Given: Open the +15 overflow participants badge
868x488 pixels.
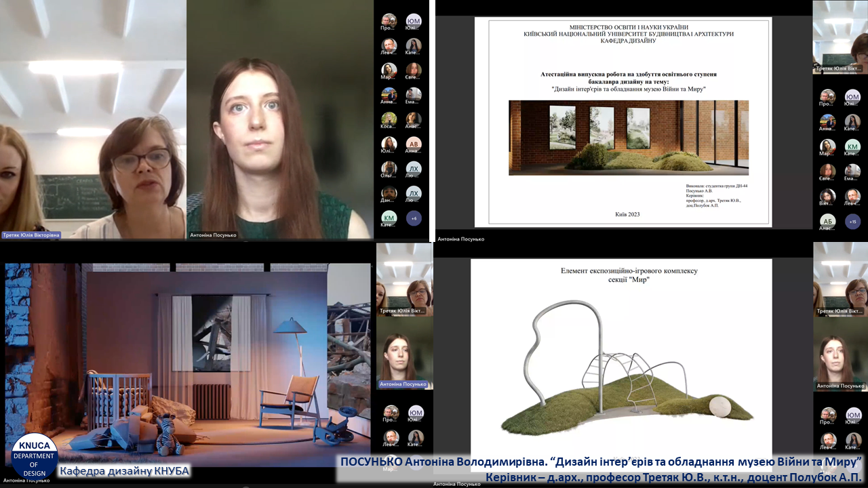Looking at the screenshot, I should click(x=852, y=221).
